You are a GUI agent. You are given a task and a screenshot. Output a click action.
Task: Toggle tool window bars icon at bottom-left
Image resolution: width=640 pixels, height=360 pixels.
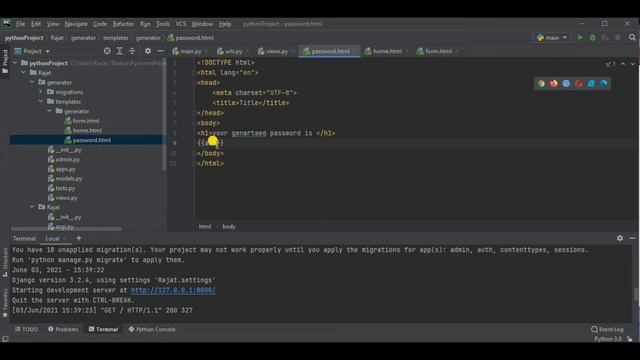pos(5,339)
